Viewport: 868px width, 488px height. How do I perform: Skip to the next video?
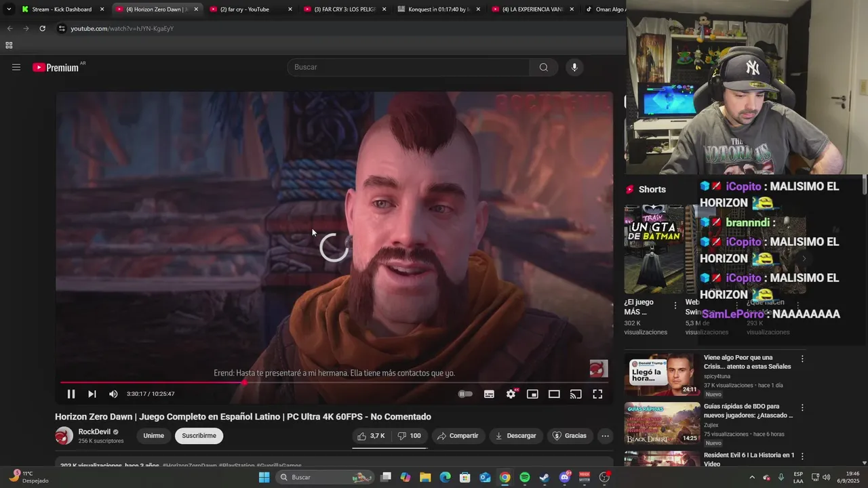92,394
